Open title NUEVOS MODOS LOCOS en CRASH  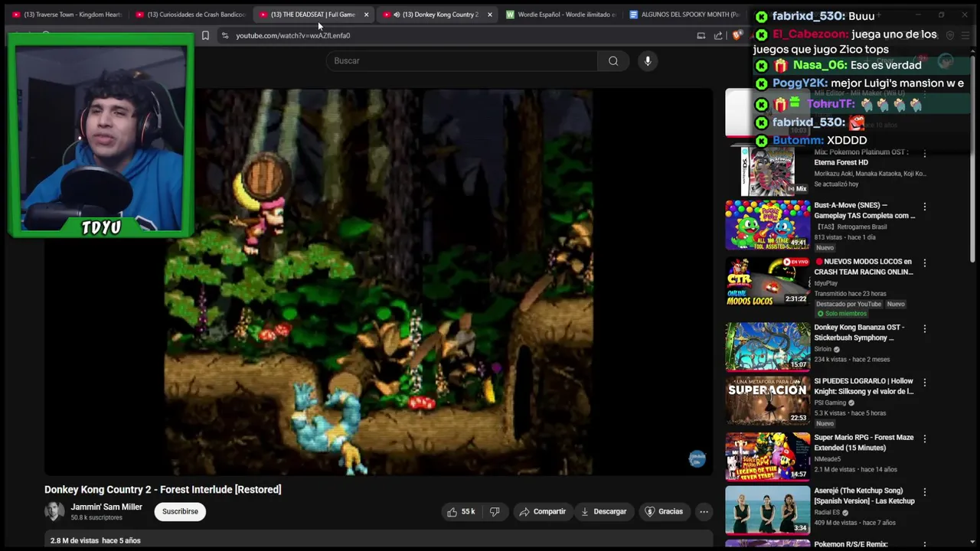(x=864, y=266)
